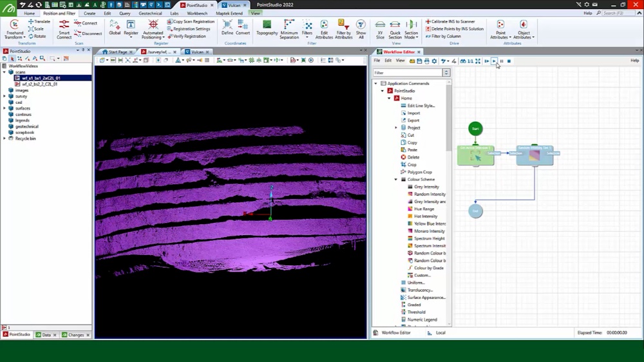Select Spectrum Height colour scheme

429,238
